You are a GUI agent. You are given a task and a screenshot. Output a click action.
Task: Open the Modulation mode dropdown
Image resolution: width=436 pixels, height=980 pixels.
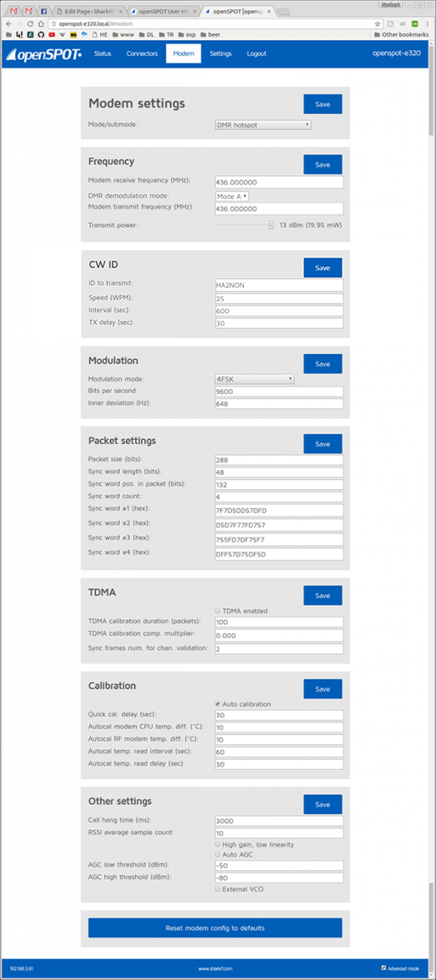(254, 379)
